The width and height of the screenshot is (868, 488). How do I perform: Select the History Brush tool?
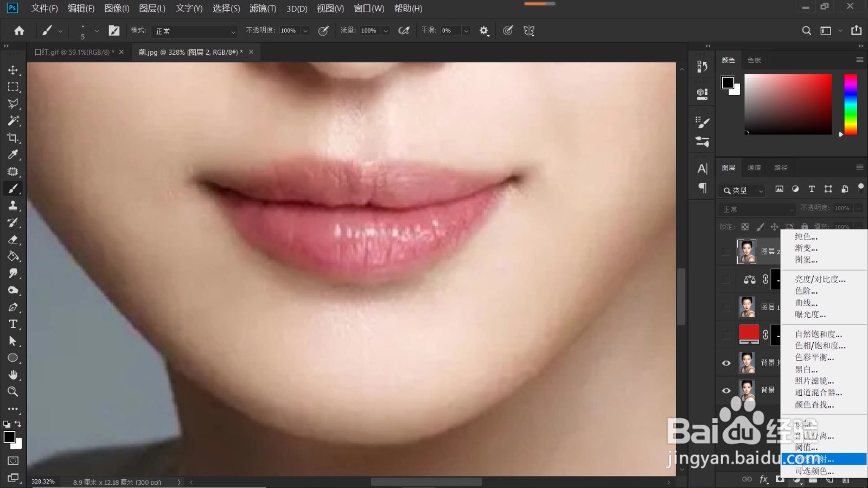13,222
